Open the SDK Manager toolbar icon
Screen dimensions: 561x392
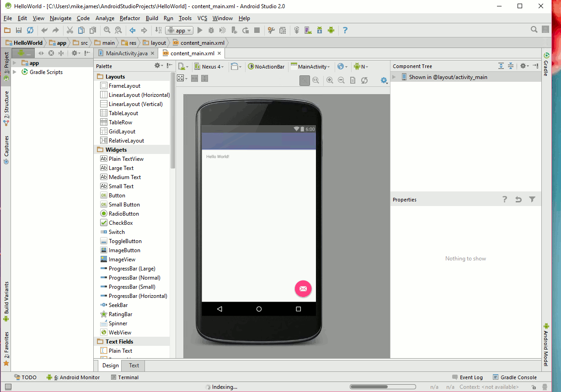[x=320, y=30]
